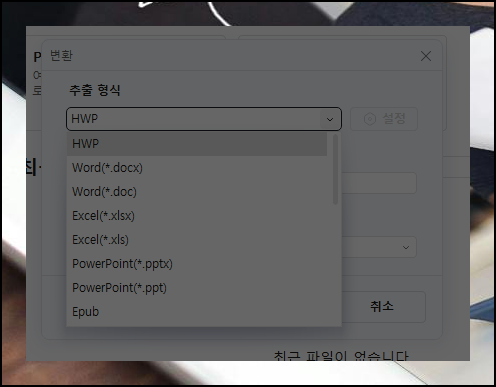496x387 pixels.
Task: Choose Epub from the format list
Action: coord(197,312)
